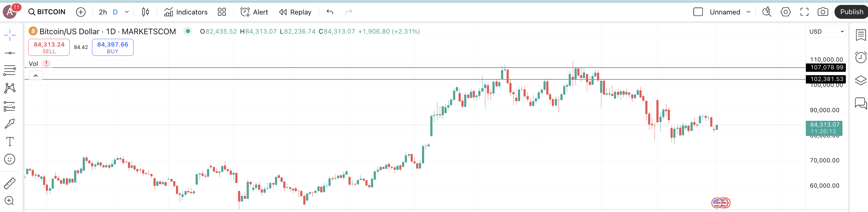Image resolution: width=868 pixels, height=212 pixels.
Task: Enter fullscreen mode
Action: (804, 12)
